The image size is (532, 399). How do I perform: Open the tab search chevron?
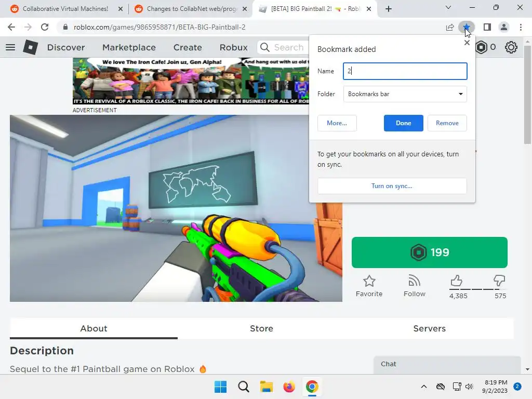pyautogui.click(x=448, y=7)
